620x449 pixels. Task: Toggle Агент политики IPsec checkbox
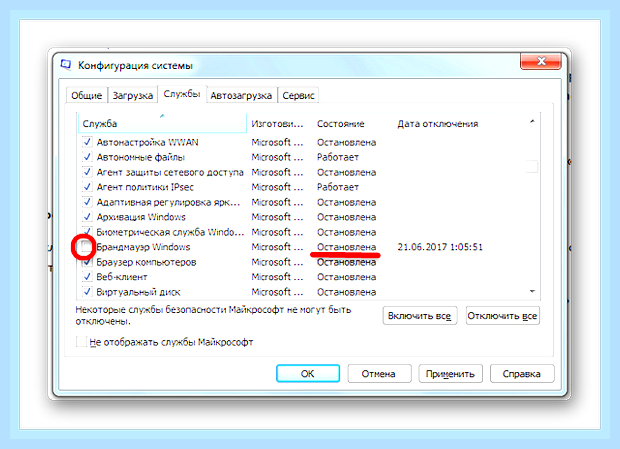[x=87, y=187]
